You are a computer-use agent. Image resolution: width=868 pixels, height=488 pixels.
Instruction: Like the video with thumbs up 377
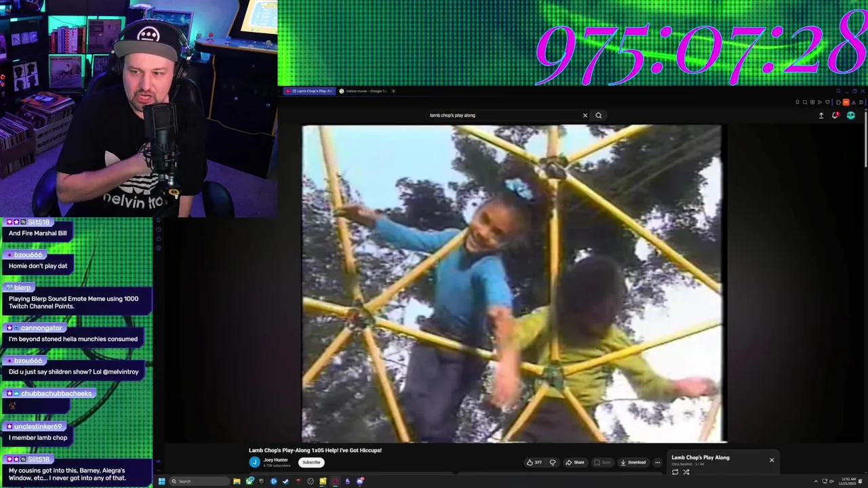(x=534, y=462)
